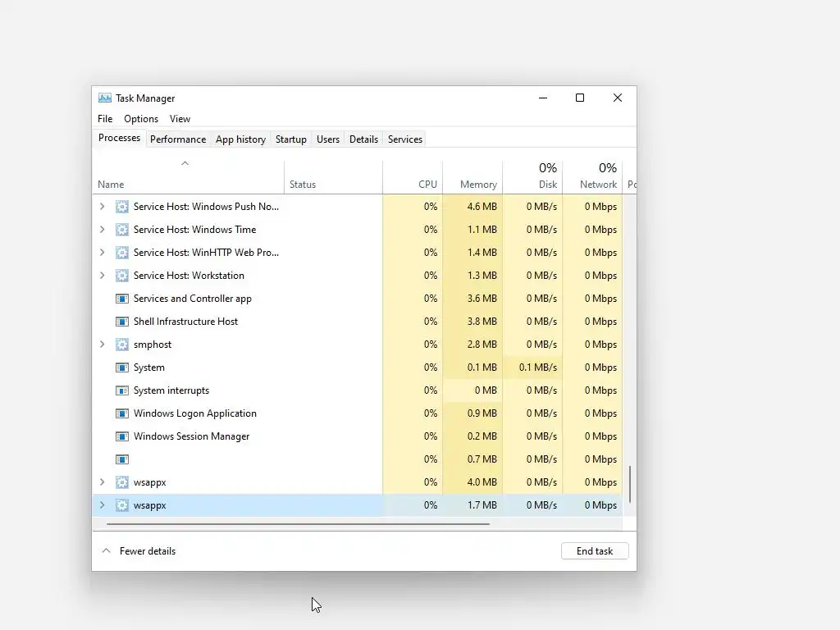Click the Services and Controller app icon

click(122, 299)
